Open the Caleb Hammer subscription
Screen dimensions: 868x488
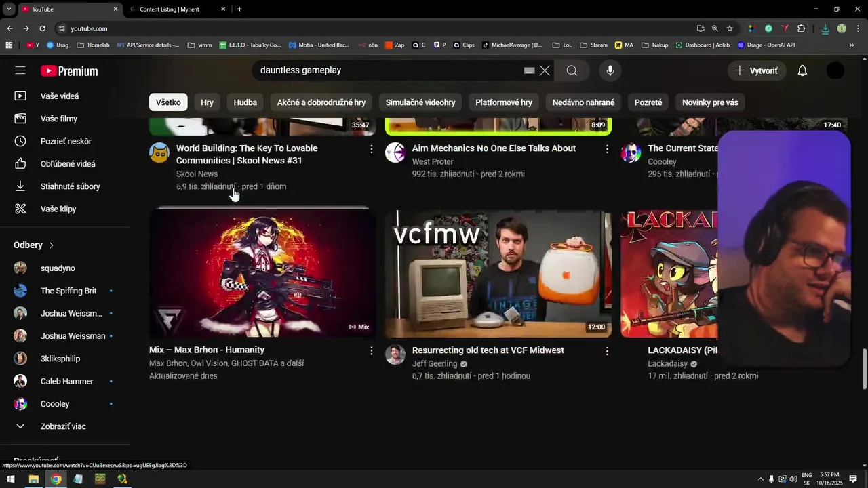pos(65,381)
